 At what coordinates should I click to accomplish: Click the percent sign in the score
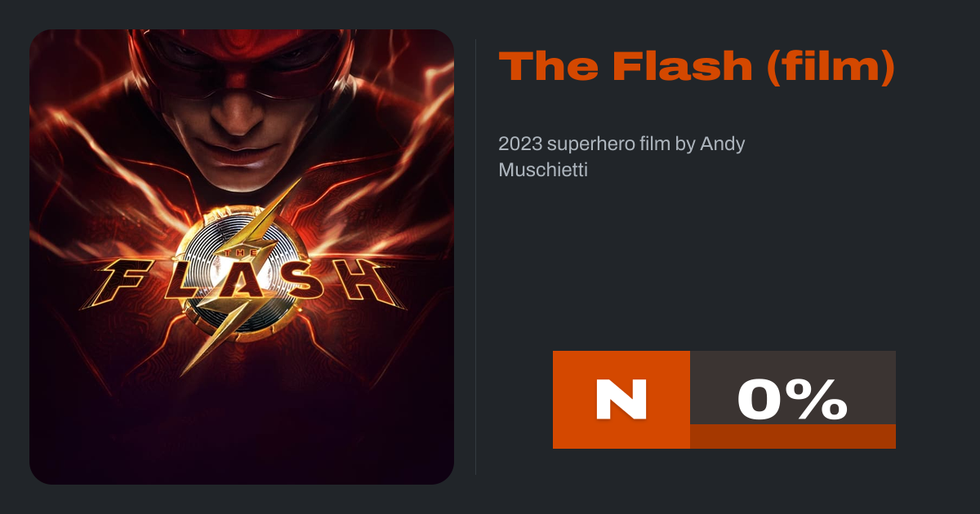tap(819, 399)
